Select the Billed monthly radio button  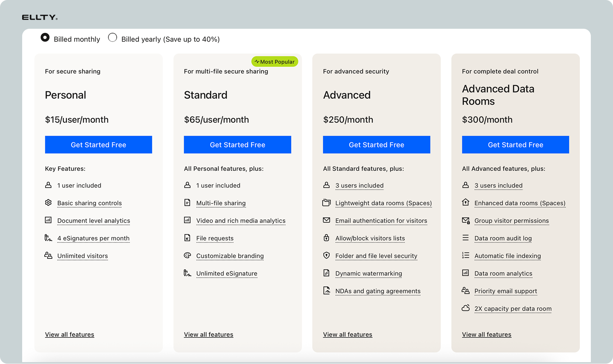click(45, 38)
